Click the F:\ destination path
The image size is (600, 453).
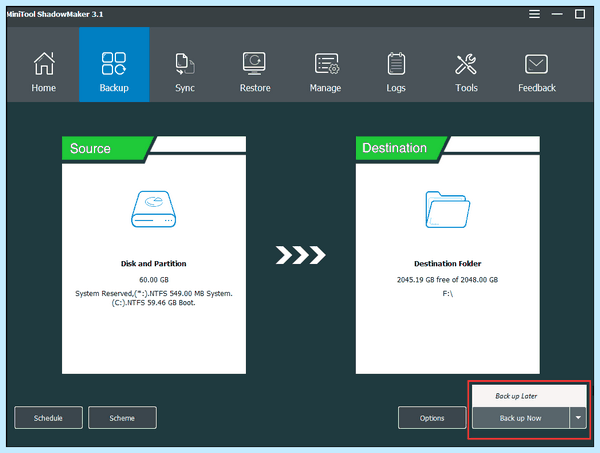pos(447,294)
